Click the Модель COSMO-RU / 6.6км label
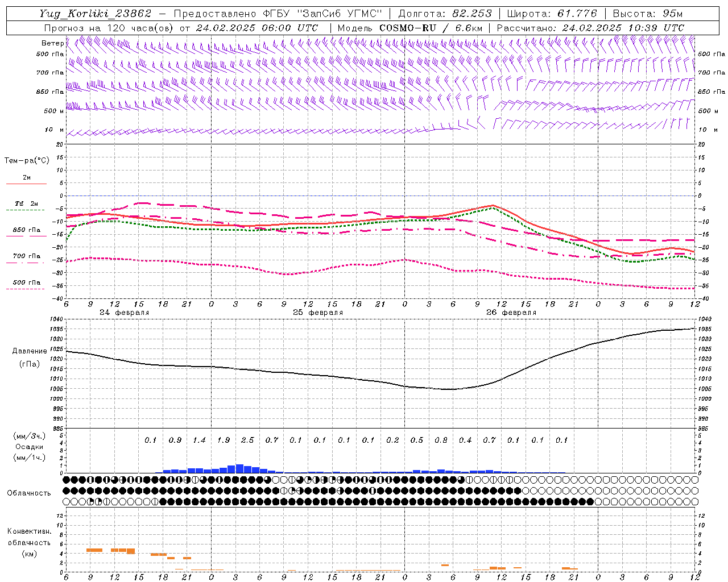 click(x=410, y=28)
